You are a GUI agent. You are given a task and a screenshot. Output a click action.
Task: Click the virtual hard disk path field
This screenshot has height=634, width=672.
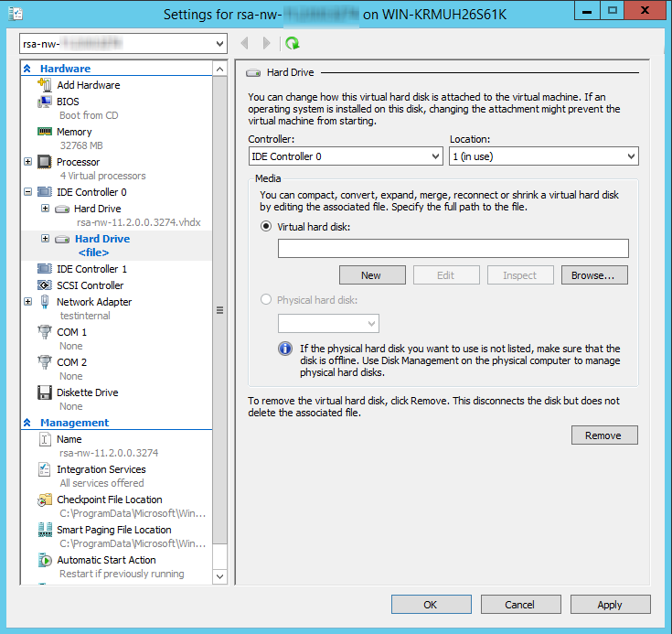(x=453, y=248)
